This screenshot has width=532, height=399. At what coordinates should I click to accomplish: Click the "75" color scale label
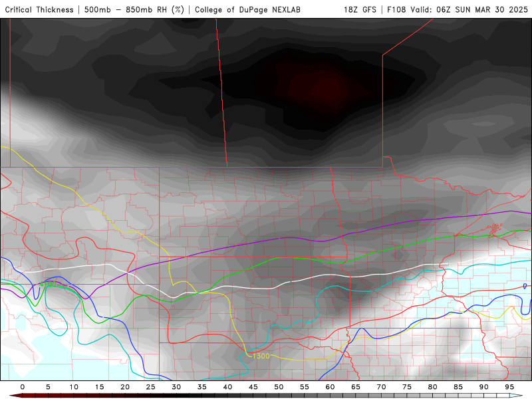coord(407,387)
